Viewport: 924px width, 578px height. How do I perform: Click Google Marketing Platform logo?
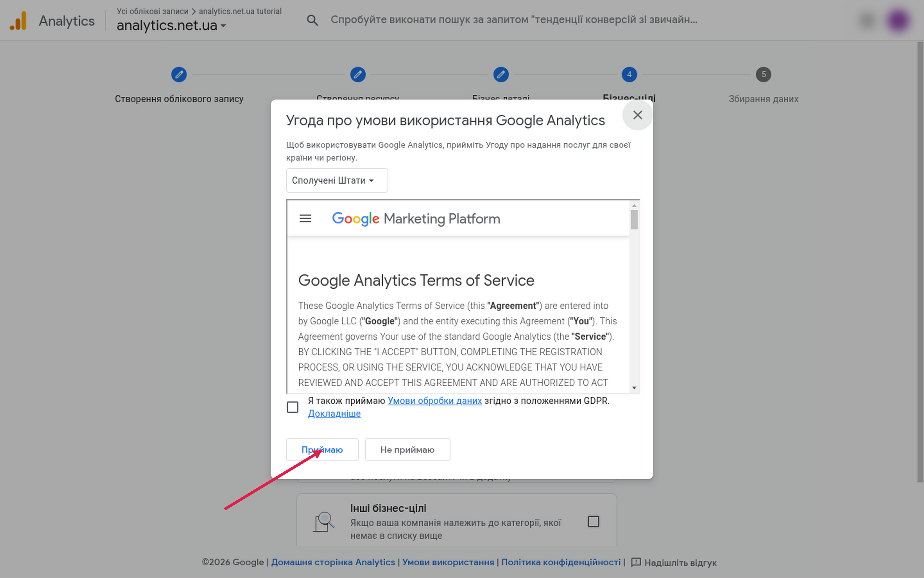tap(416, 219)
